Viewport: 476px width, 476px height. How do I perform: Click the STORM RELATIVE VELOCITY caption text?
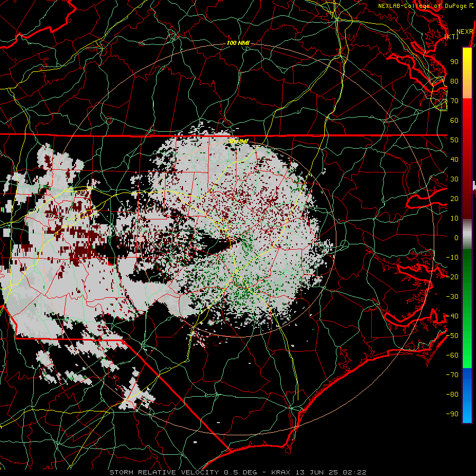(164, 472)
